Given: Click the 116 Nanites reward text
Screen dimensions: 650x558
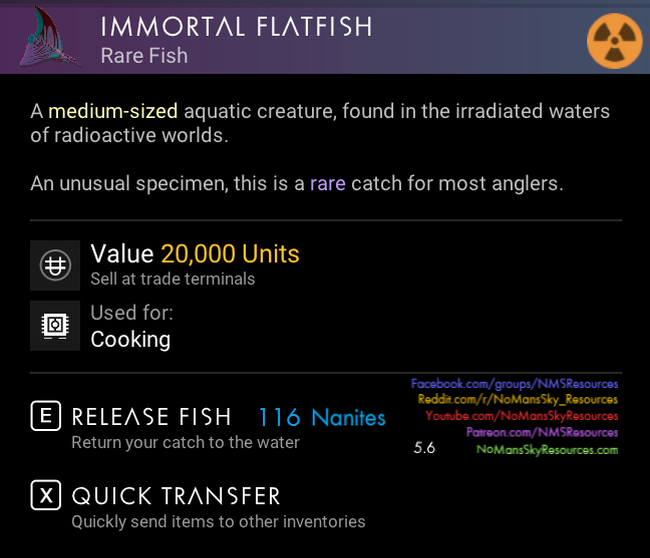Looking at the screenshot, I should coord(322,416).
